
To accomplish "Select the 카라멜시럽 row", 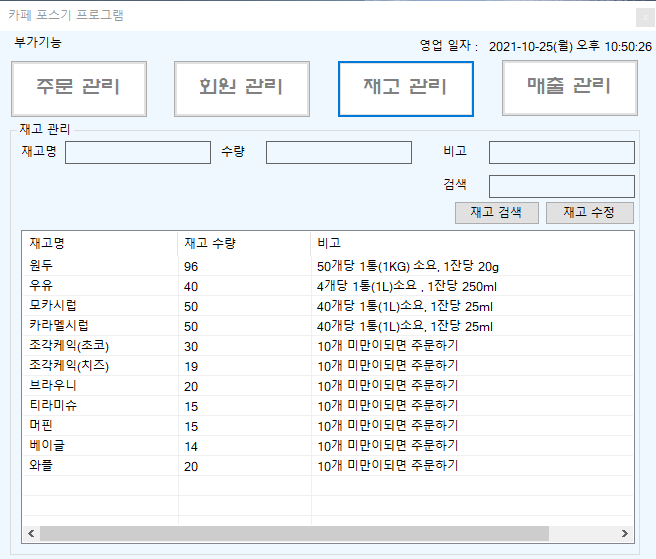I will 328,326.
